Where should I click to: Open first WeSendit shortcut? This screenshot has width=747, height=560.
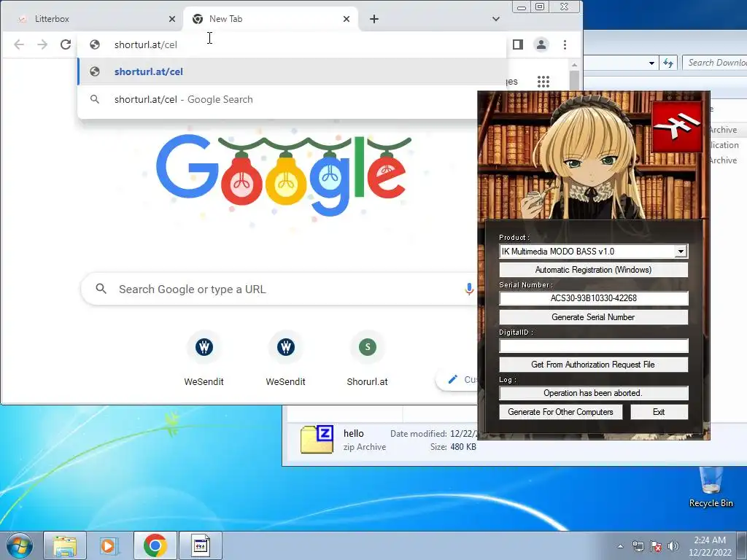pos(204,358)
